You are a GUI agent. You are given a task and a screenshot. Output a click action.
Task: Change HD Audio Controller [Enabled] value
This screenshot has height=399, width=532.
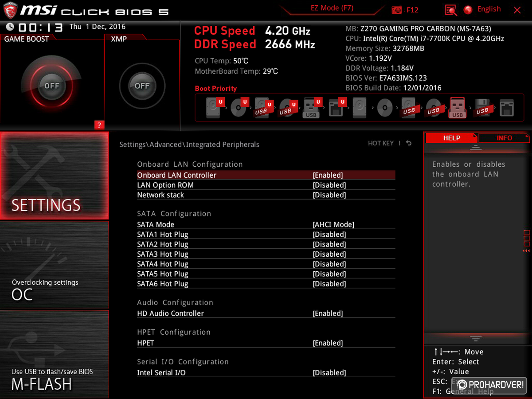328,313
